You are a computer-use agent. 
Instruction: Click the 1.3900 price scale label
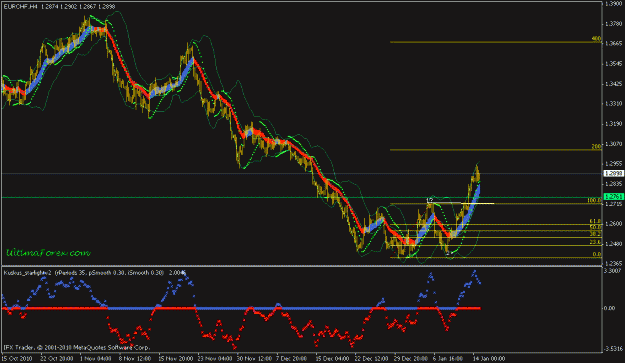[x=613, y=4]
